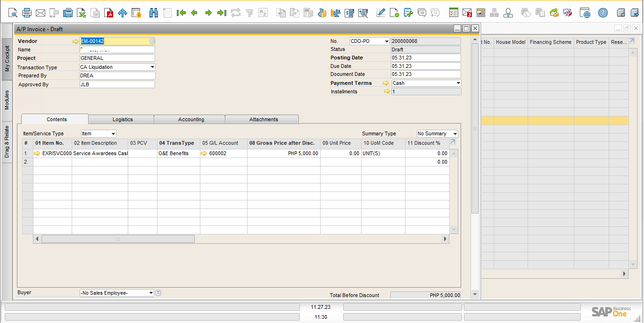Open the Summary Type dropdown
The height and width of the screenshot is (323, 644).
[x=455, y=134]
